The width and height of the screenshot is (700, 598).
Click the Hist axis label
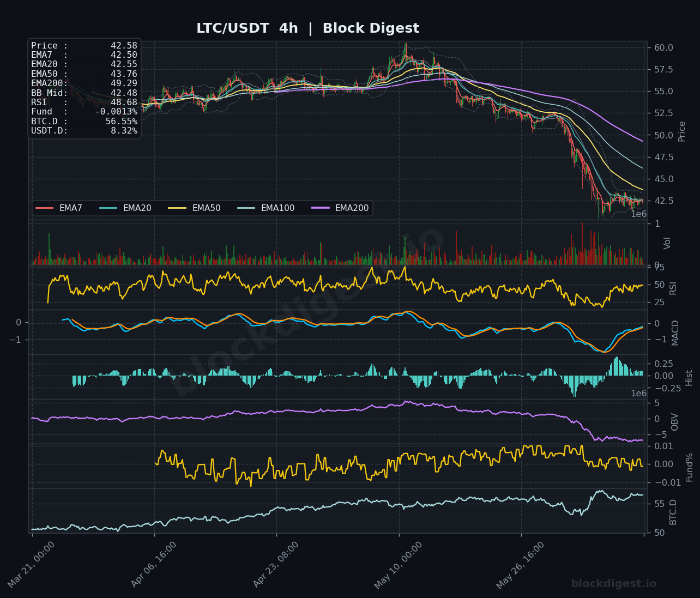[689, 378]
